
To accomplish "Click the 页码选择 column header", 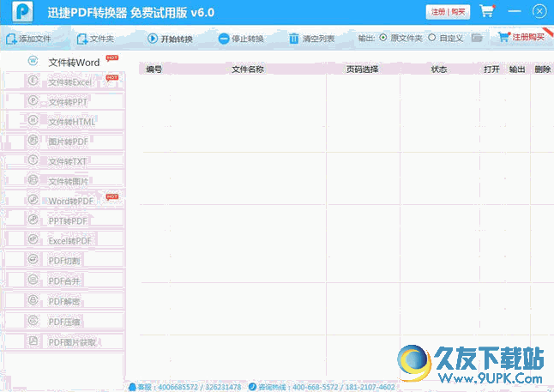I will click(363, 69).
